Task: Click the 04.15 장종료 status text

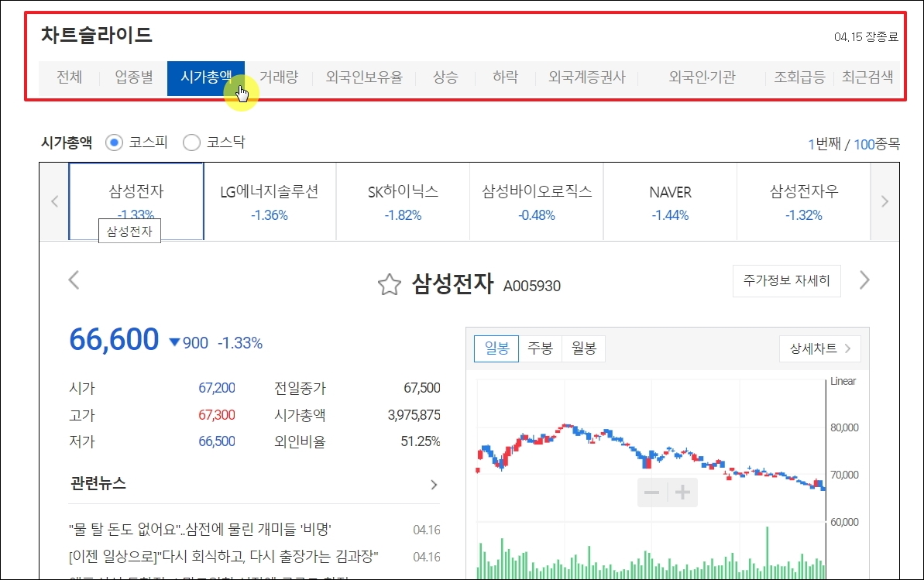Action: [x=866, y=36]
